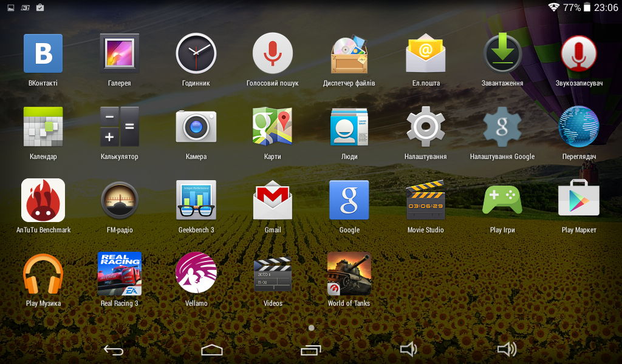The height and width of the screenshot is (364, 622).
Task: Open Play Ігри games app
Action: [x=502, y=200]
